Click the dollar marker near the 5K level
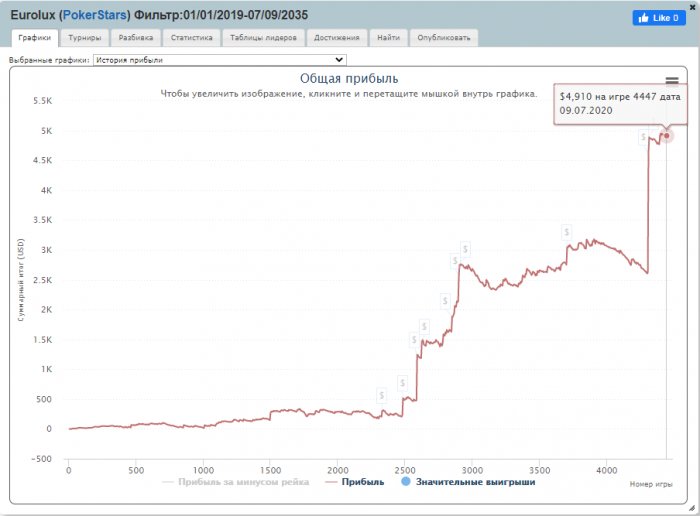The image size is (700, 516). click(643, 137)
